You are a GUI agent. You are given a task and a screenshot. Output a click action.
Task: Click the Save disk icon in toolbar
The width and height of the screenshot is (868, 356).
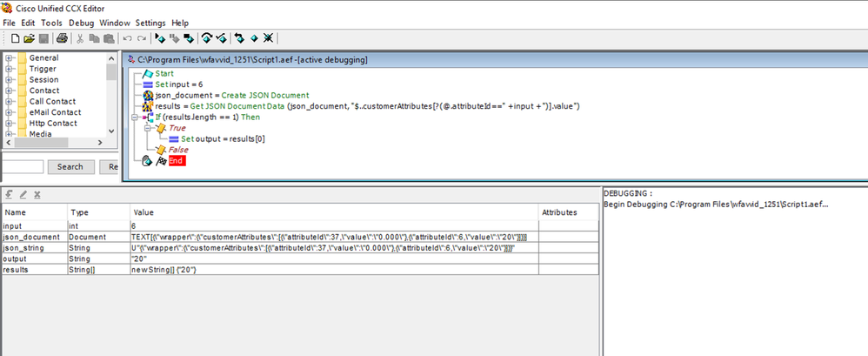click(43, 38)
